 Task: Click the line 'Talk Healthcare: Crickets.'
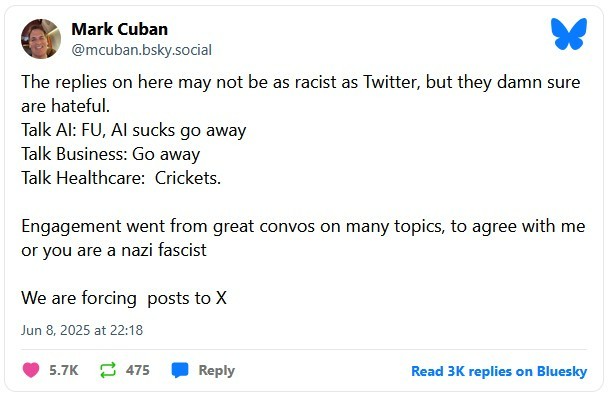point(121,178)
